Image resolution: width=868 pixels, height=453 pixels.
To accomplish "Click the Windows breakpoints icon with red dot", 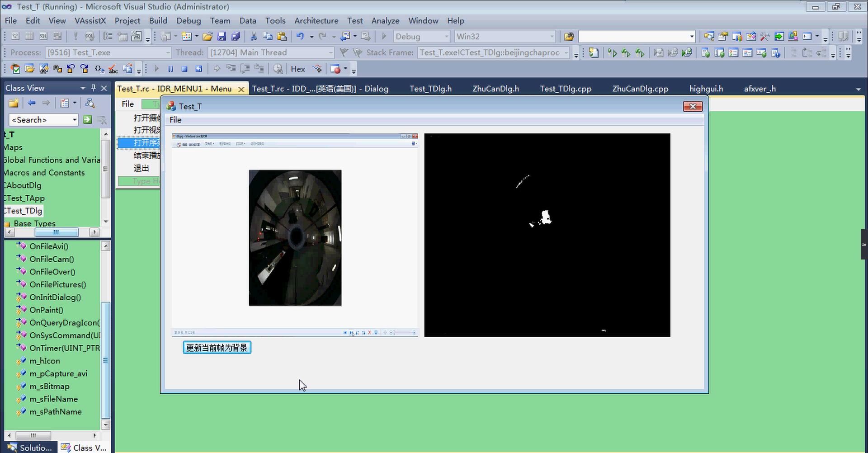I will (335, 69).
